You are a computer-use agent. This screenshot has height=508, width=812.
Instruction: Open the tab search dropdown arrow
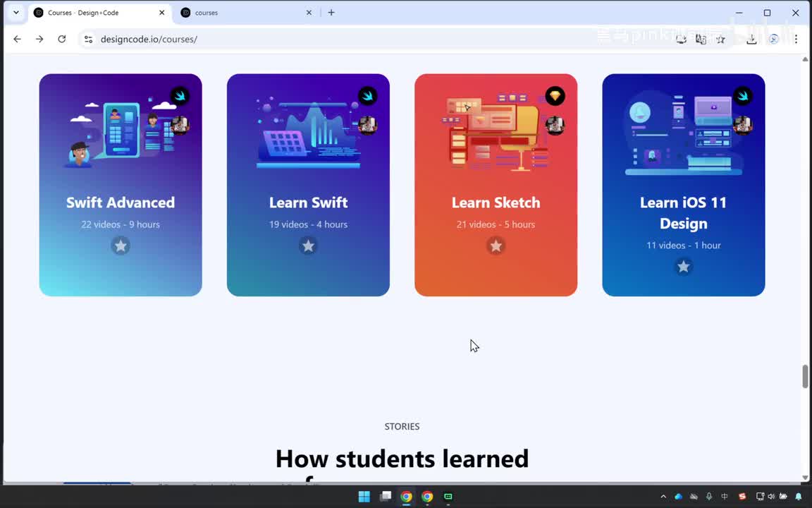pyautogui.click(x=16, y=13)
